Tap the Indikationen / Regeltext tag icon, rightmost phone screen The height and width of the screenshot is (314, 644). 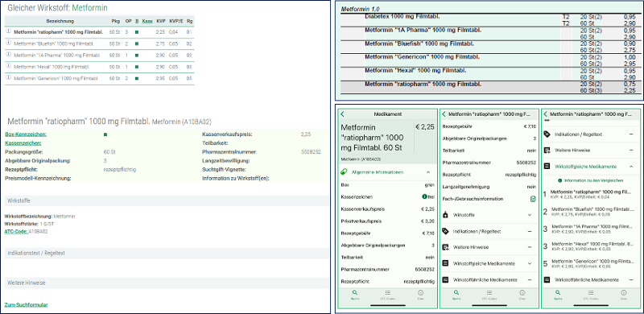[547, 134]
